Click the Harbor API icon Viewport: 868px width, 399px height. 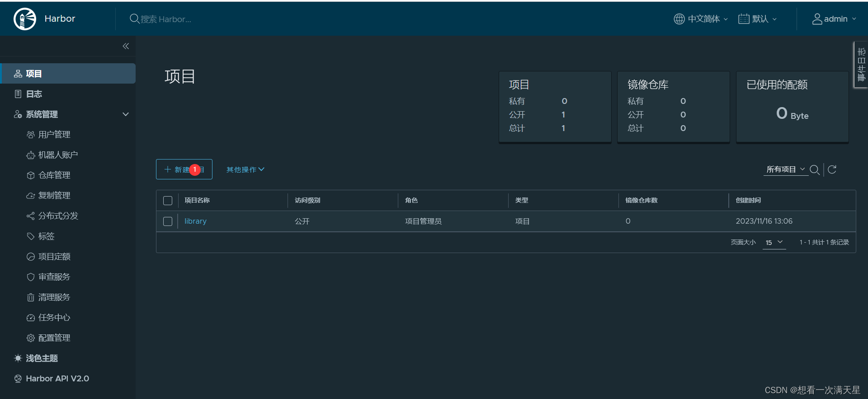[18, 379]
